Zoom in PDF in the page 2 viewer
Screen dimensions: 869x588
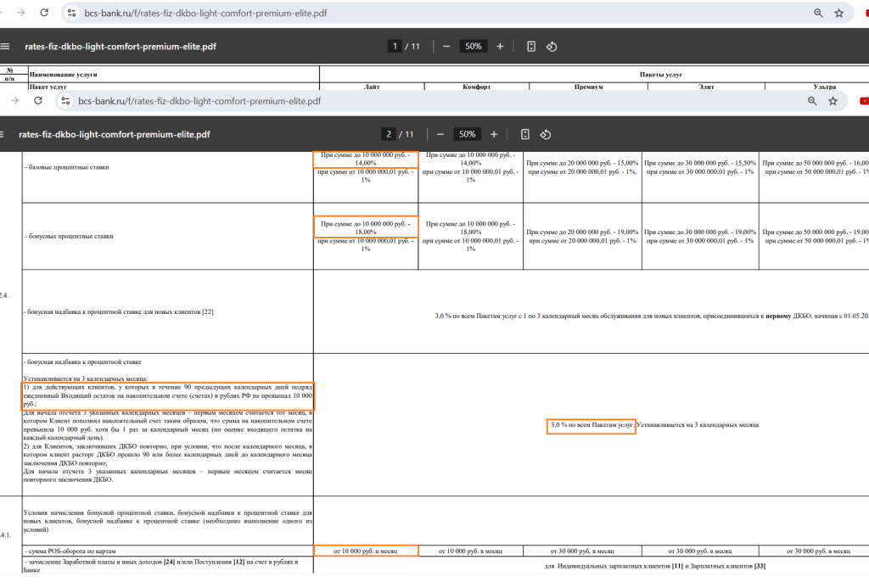tap(494, 134)
